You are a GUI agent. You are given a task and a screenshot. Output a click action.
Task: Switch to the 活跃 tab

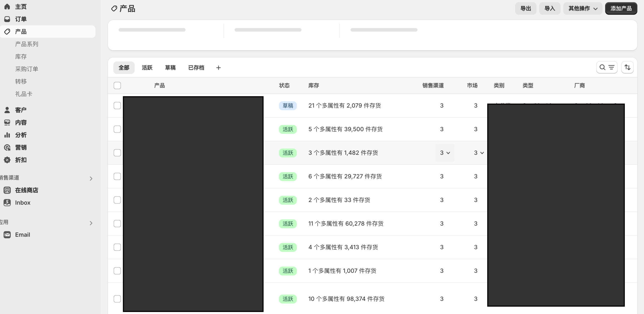pyautogui.click(x=147, y=68)
